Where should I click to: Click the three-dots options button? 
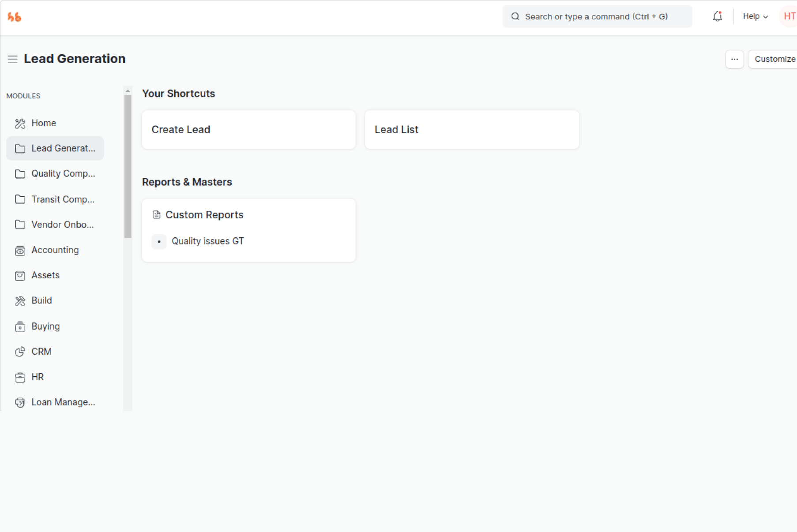(x=734, y=59)
